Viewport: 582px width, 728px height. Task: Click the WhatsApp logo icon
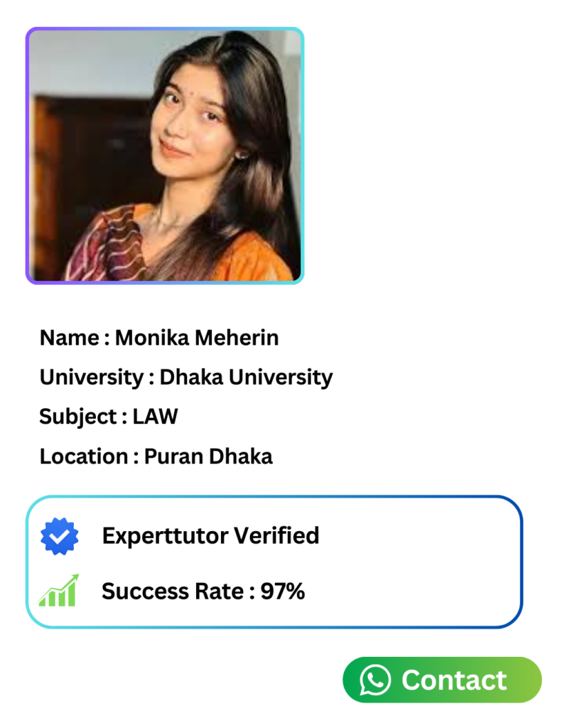(375, 680)
